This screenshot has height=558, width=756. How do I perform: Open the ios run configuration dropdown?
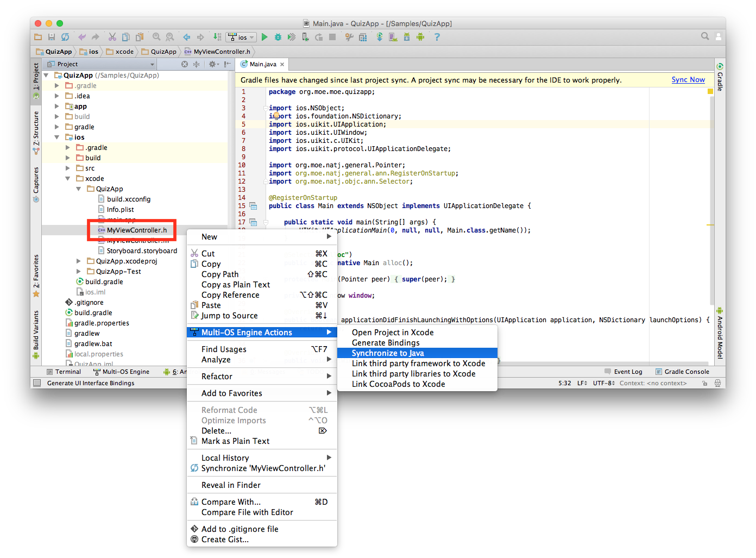241,37
